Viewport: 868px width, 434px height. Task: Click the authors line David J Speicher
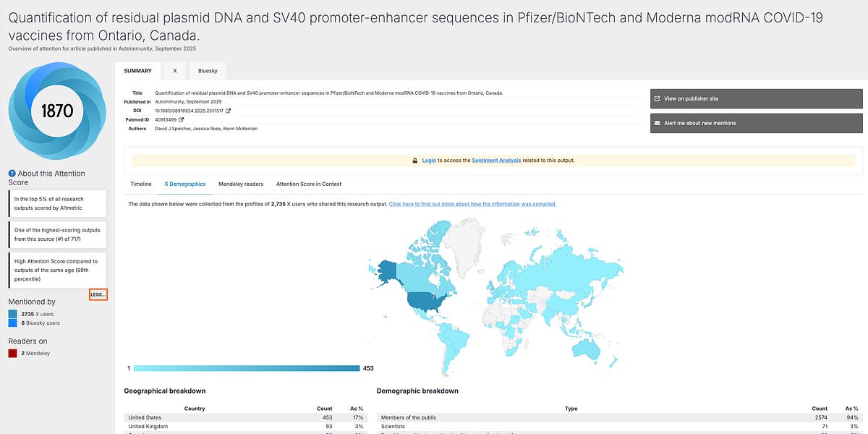206,128
